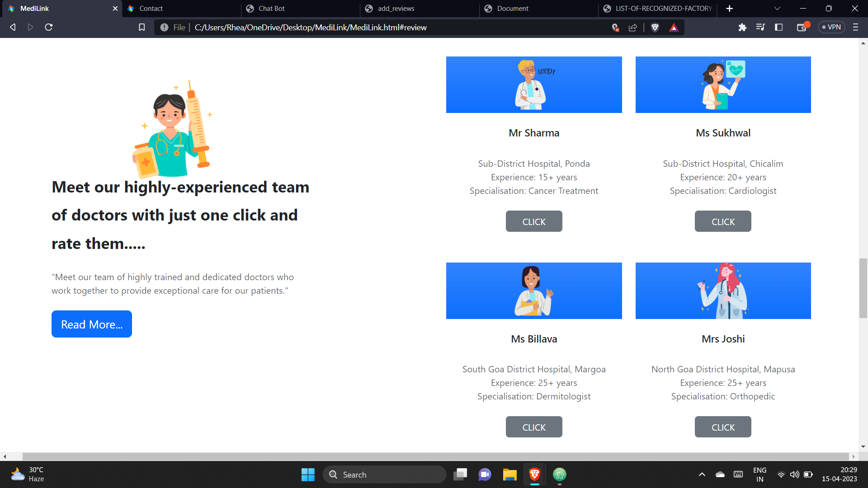This screenshot has width=868, height=488.
Task: Click the Brave Shields icon in address bar
Action: click(654, 27)
